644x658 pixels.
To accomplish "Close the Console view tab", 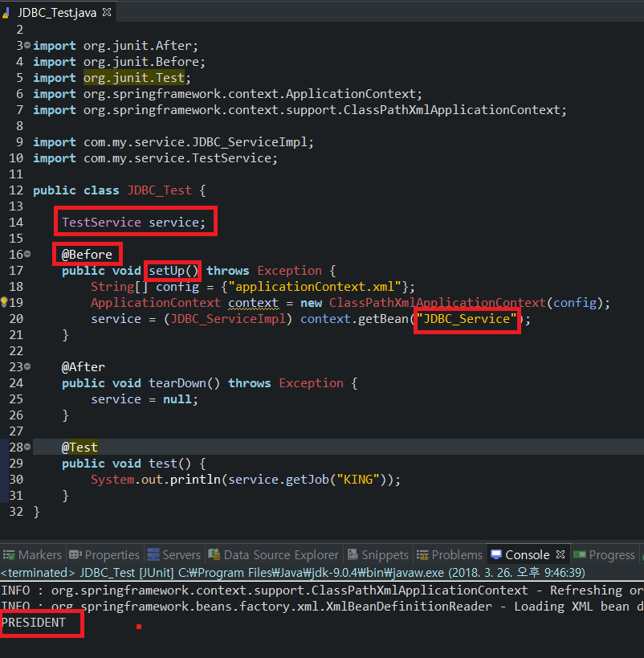I will [x=560, y=554].
